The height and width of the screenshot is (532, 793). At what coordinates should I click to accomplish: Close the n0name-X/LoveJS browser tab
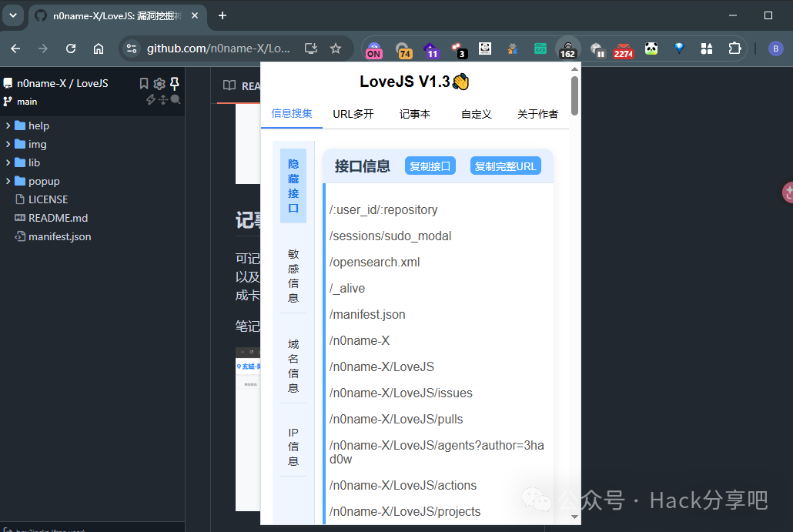point(195,15)
